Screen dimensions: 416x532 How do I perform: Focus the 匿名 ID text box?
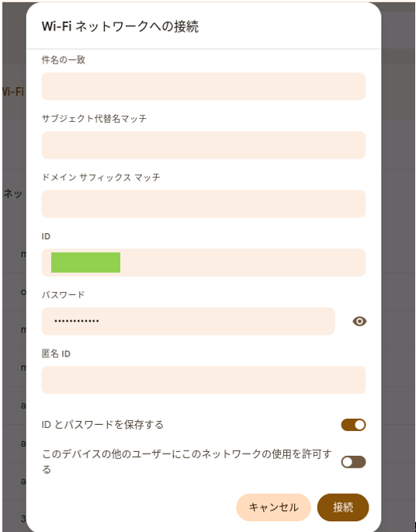203,380
